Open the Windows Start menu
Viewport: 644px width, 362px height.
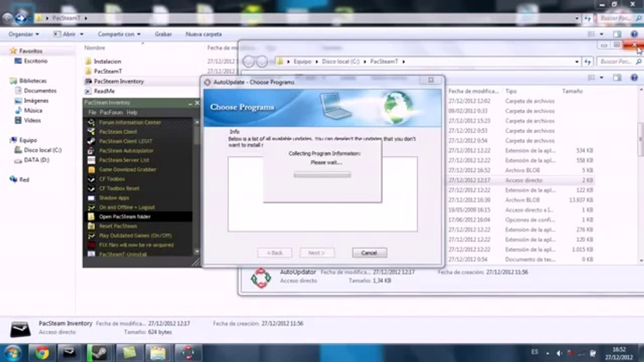(12, 352)
